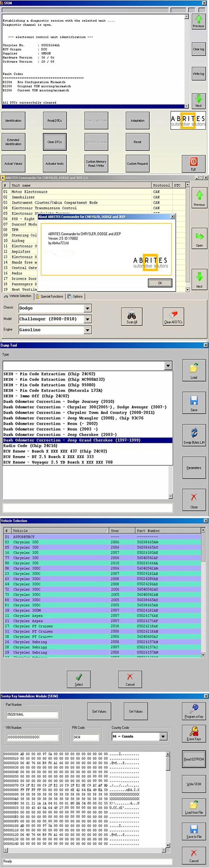209x868 pixels.
Task: Click the Part Number input field
Action: [x=32, y=714]
